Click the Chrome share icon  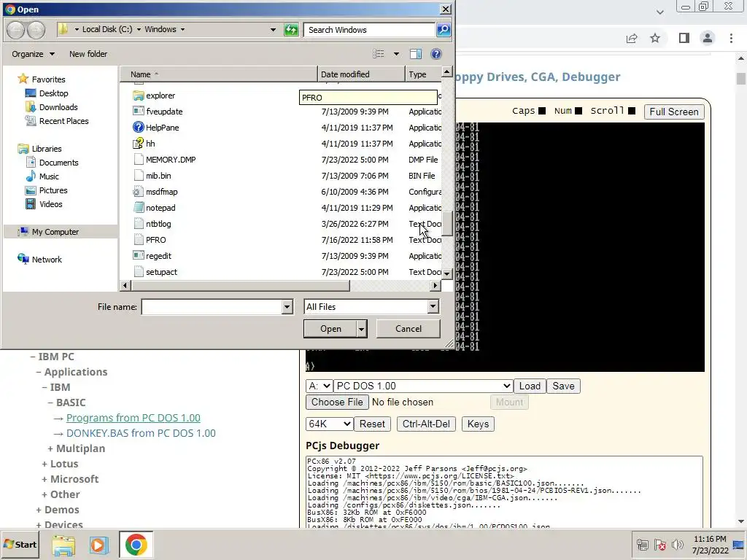[x=632, y=38]
